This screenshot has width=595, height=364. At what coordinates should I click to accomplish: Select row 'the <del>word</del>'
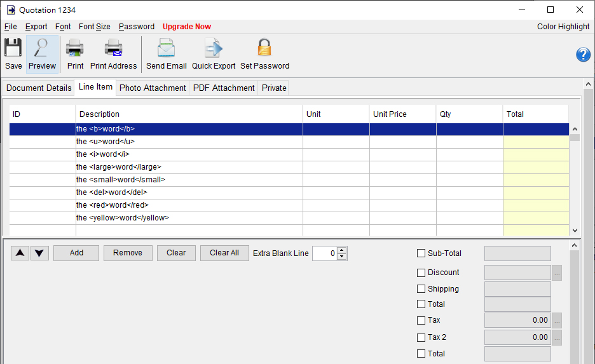click(289, 192)
